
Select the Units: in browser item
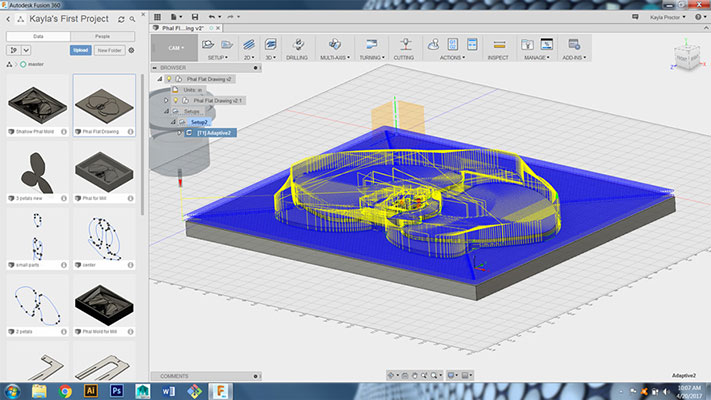click(x=192, y=90)
